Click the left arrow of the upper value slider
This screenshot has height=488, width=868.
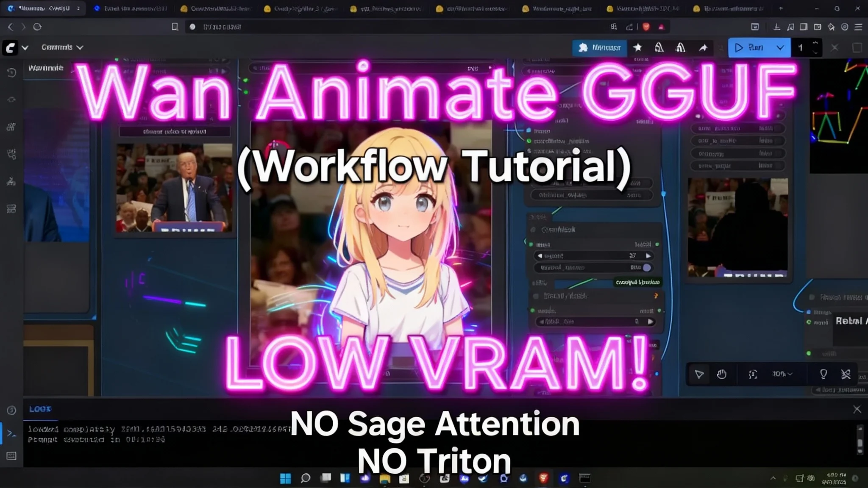(x=540, y=256)
